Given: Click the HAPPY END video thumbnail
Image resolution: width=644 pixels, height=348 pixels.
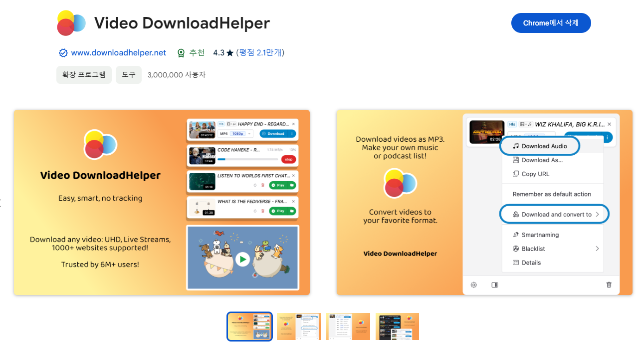Looking at the screenshot, I should (x=202, y=130).
